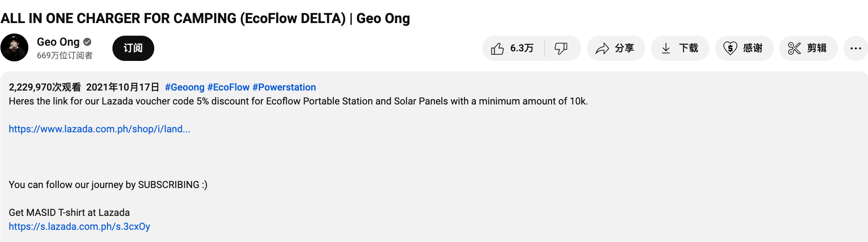
Task: Click the video title text
Action: (x=205, y=18)
